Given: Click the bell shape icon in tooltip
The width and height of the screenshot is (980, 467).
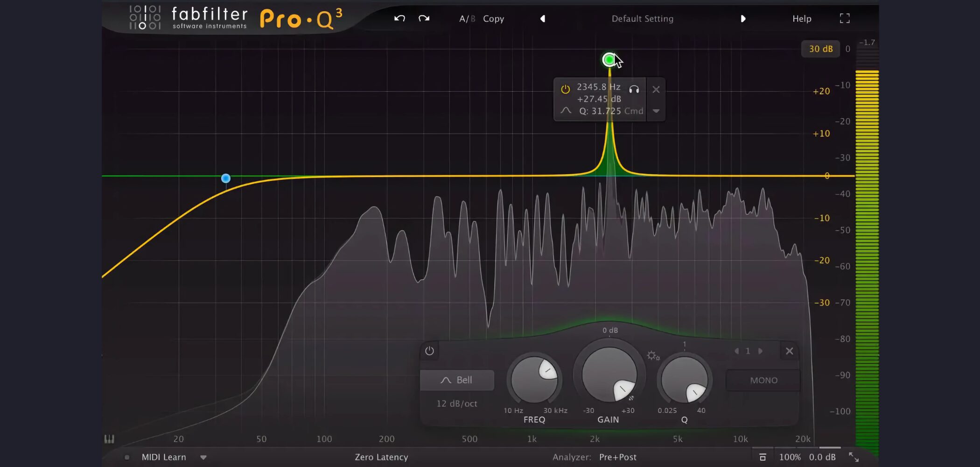Looking at the screenshot, I should pyautogui.click(x=566, y=111).
